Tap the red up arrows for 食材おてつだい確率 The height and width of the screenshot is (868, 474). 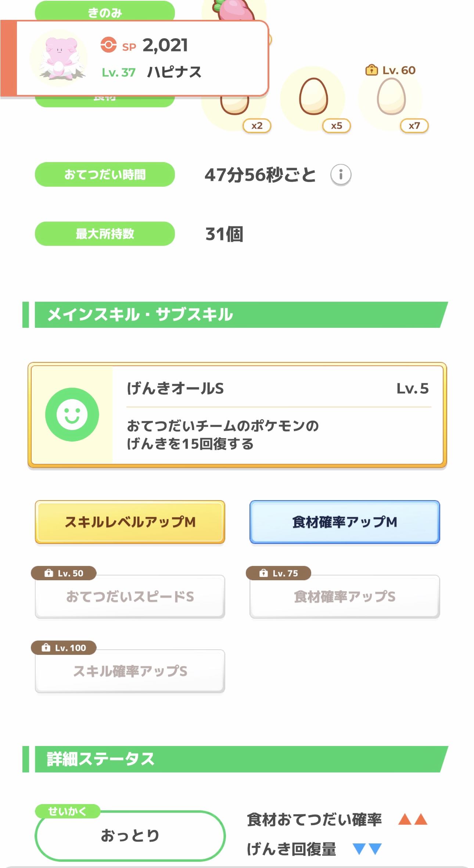[413, 819]
